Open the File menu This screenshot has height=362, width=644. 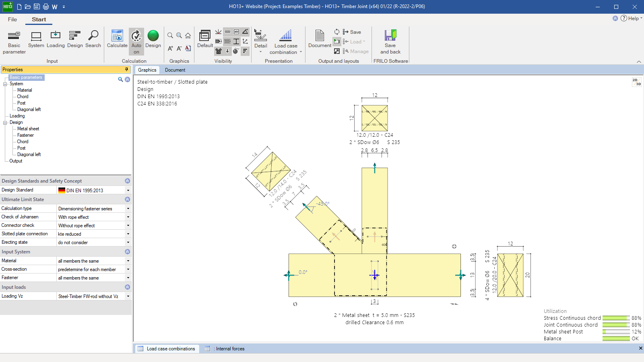coord(12,19)
